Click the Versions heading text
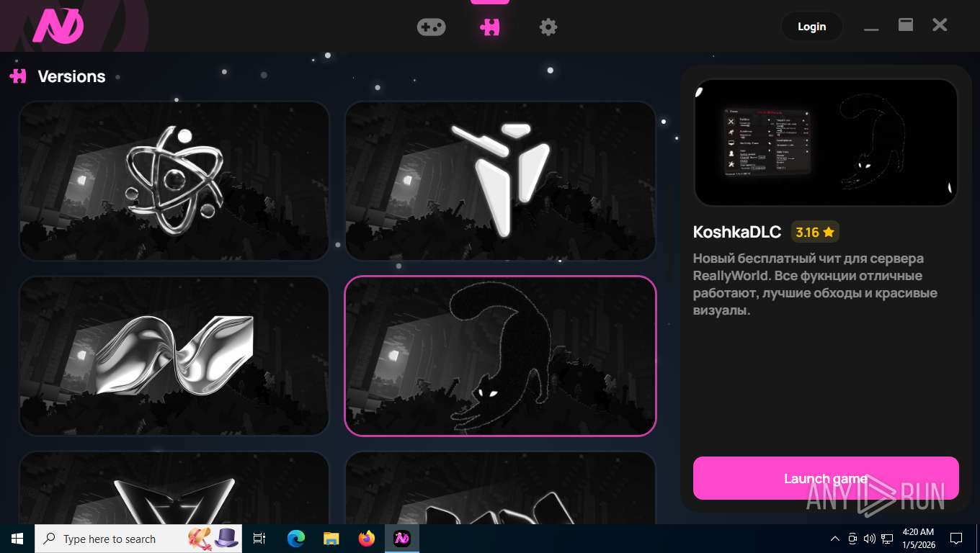This screenshot has width=980, height=553. point(71,76)
